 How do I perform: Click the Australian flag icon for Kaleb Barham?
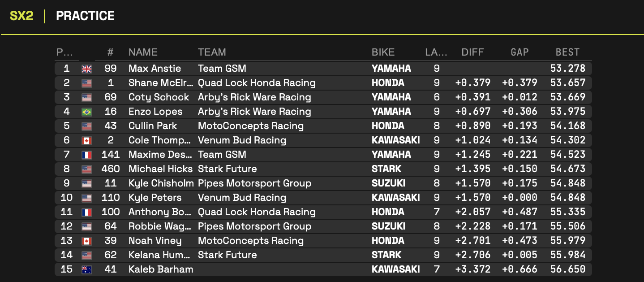tap(87, 269)
